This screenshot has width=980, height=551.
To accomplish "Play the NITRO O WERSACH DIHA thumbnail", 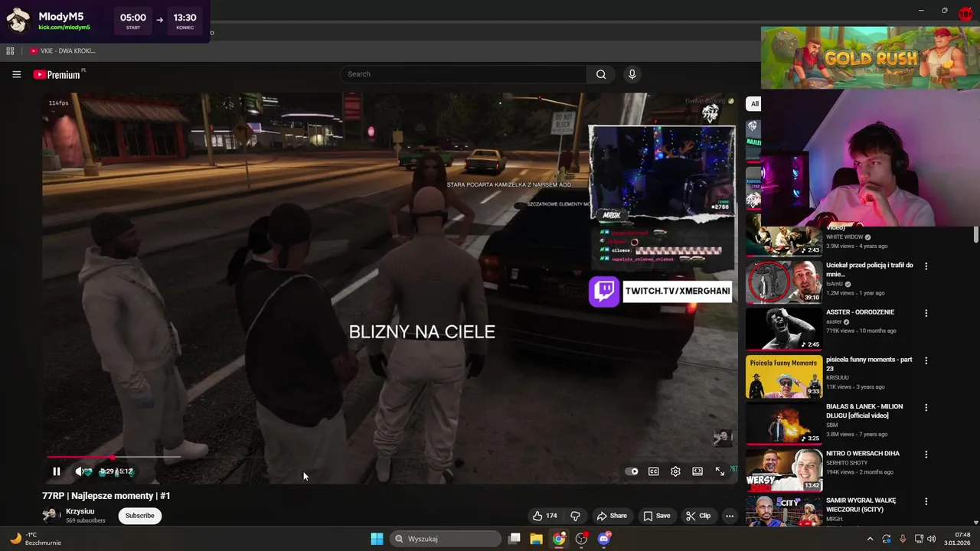I will [784, 470].
